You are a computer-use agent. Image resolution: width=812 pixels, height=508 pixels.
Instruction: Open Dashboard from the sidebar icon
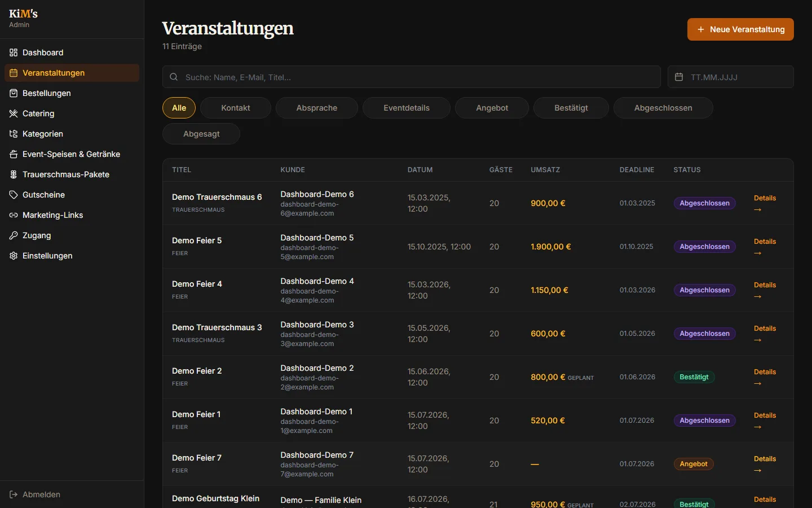click(14, 52)
